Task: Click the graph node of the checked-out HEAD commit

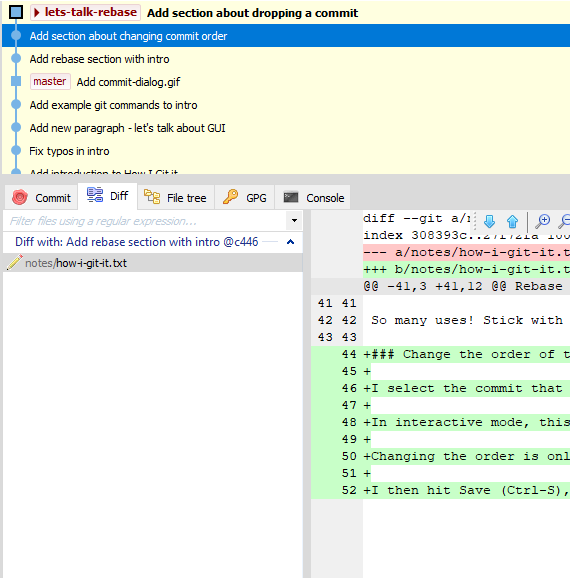Action: [16, 12]
